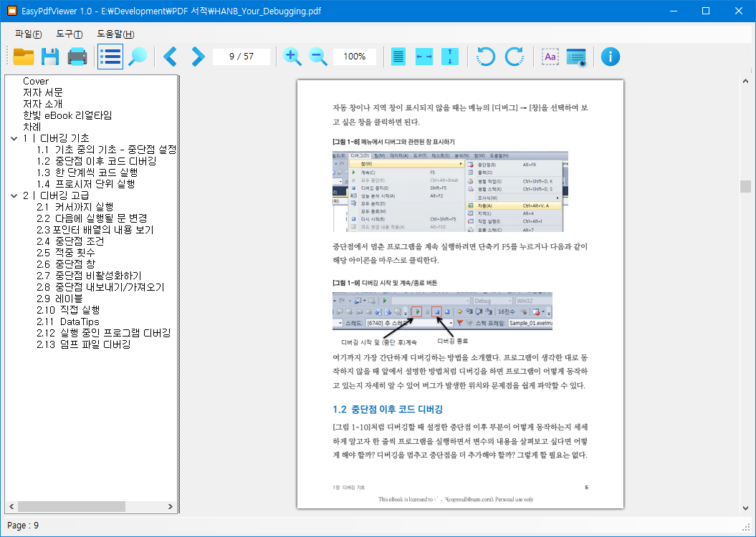756x537 pixels.
Task: Open bookmark 2.2 다음에 실행될 문 변경
Action: (92, 218)
